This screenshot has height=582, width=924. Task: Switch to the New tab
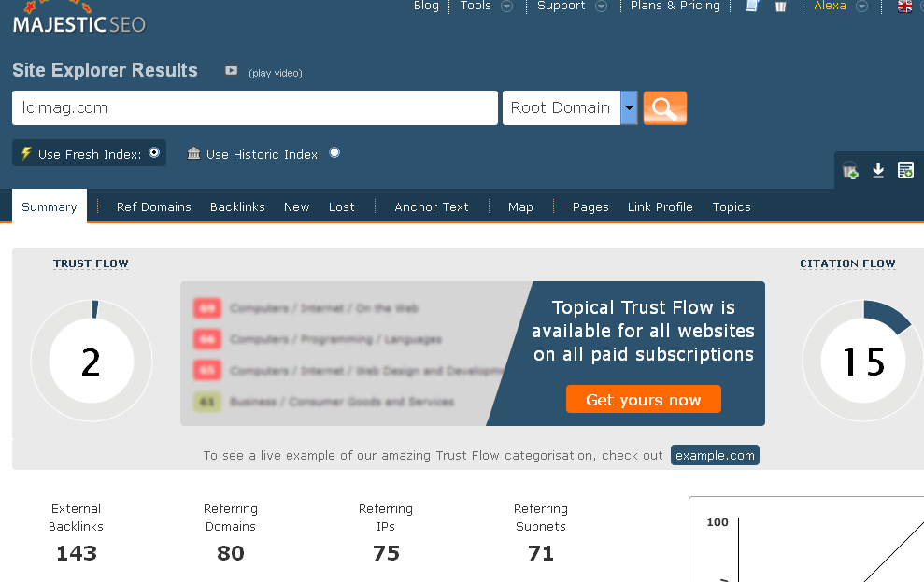point(296,206)
